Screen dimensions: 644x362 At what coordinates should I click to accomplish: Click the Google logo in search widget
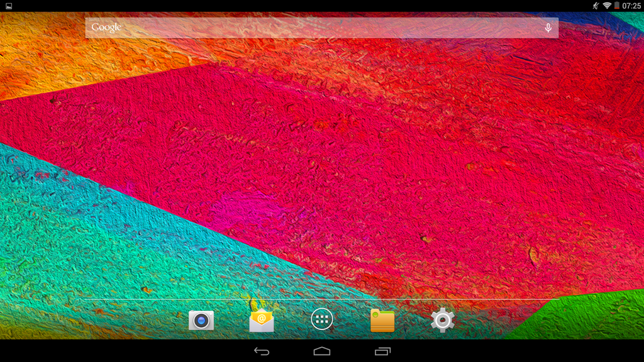point(106,28)
